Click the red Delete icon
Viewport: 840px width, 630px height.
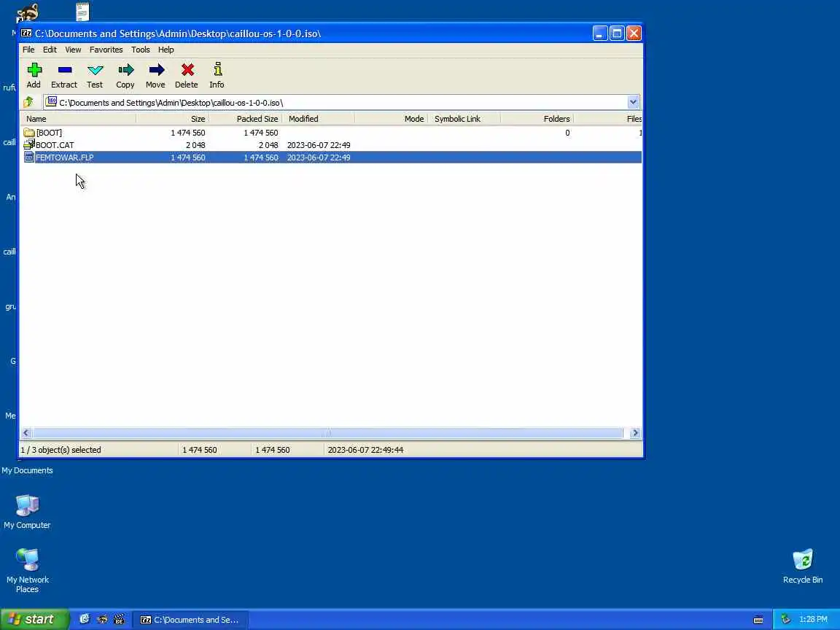[187, 70]
